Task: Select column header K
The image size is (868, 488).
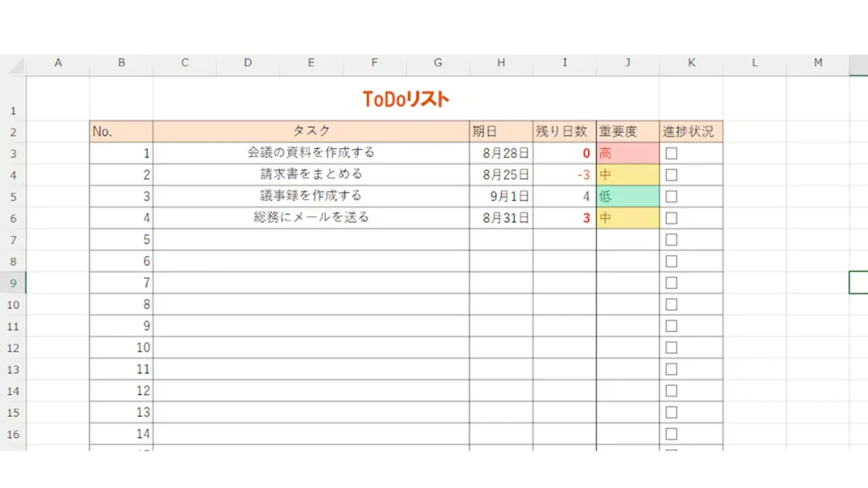Action: pos(691,63)
